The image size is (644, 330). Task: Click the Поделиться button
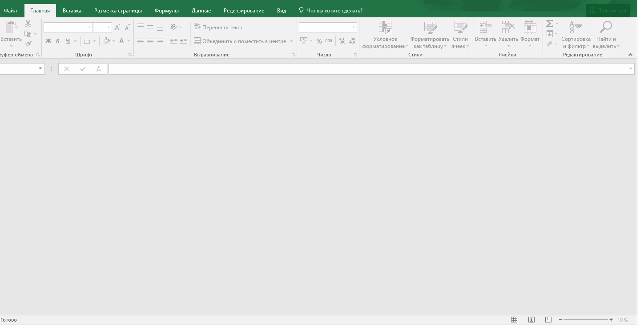[x=608, y=10]
